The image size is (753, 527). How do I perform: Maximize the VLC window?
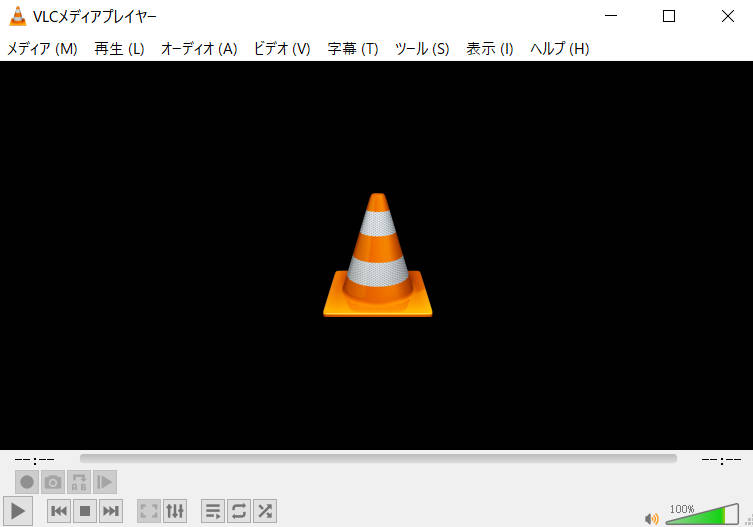tap(669, 16)
